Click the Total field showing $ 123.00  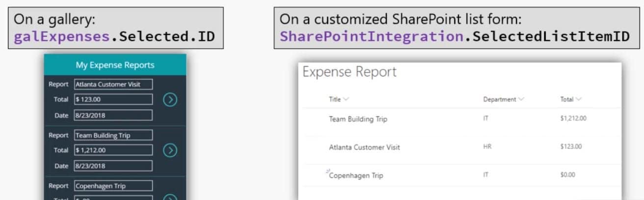point(113,100)
